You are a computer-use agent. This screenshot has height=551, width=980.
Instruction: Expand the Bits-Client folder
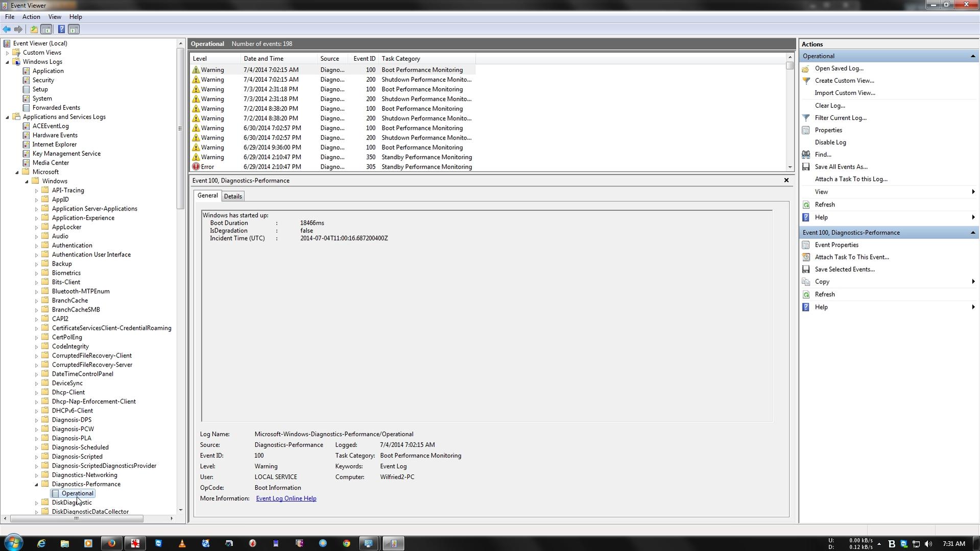(36, 282)
